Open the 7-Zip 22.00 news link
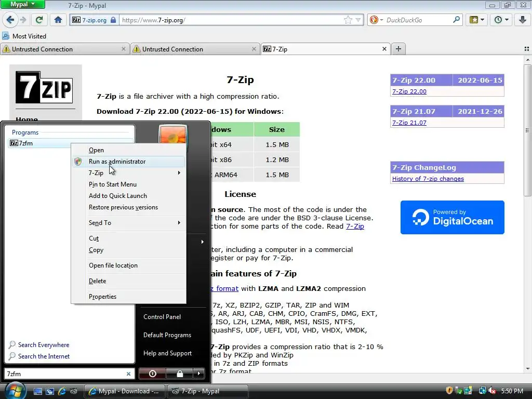This screenshot has height=399, width=532. pyautogui.click(x=409, y=91)
